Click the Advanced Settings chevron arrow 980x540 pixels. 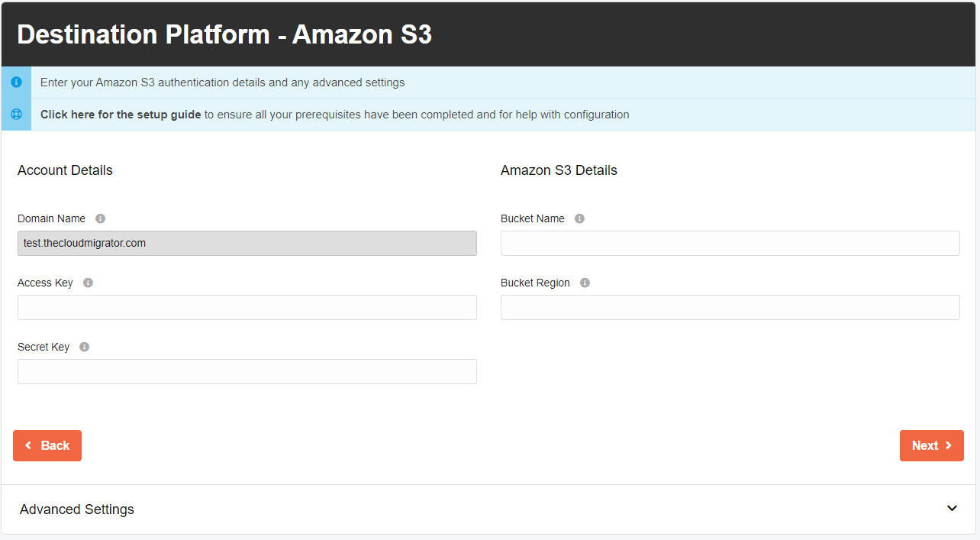952,509
